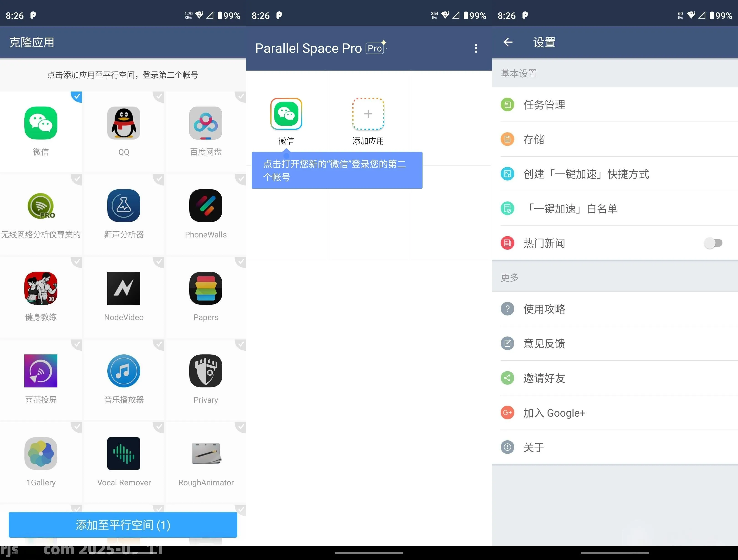Check the Papers tile checkbox
This screenshot has width=738, height=560.
241,262
